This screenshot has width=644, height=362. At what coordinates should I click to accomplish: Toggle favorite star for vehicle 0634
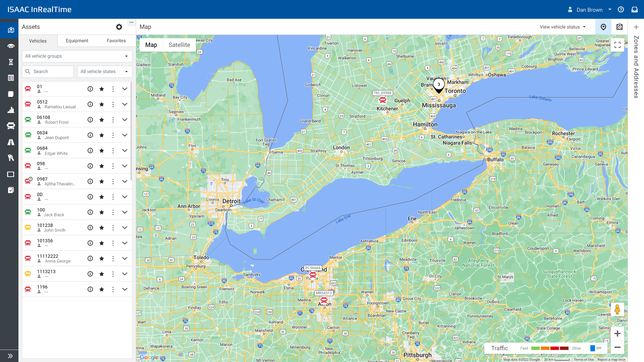102,135
